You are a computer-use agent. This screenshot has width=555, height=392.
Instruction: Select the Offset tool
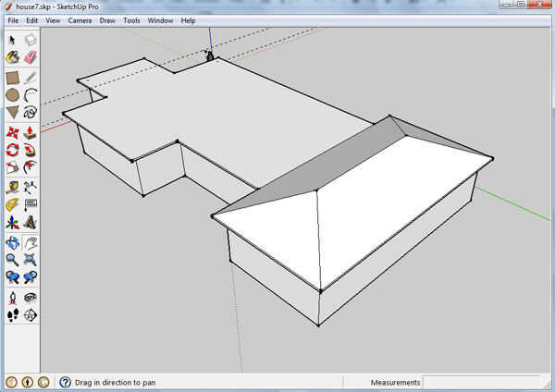[31, 167]
